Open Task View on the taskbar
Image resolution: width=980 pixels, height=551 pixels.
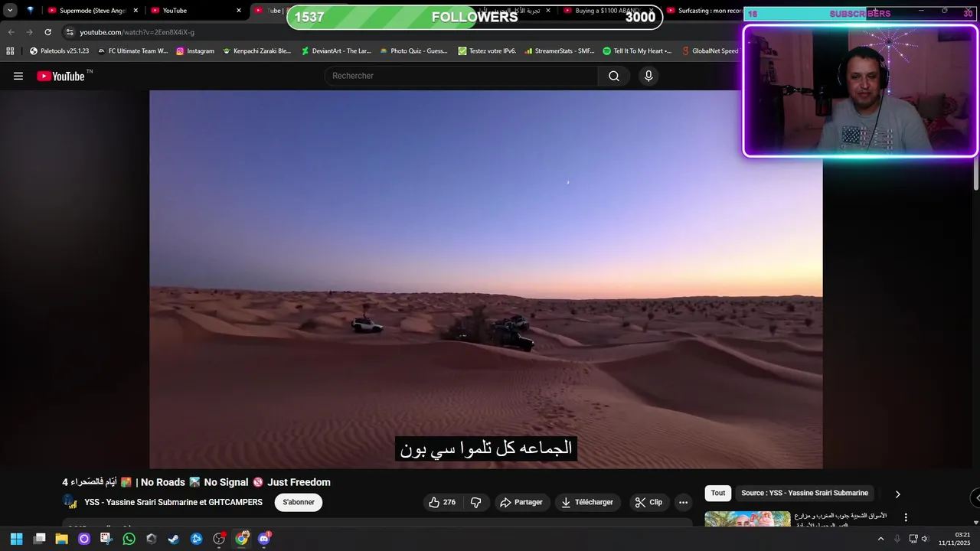coord(39,539)
